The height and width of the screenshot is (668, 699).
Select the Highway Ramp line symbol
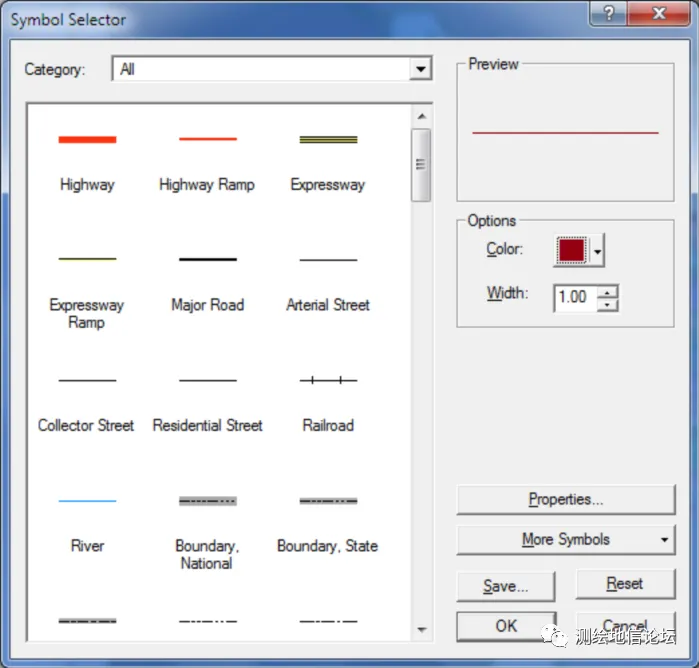pos(208,139)
